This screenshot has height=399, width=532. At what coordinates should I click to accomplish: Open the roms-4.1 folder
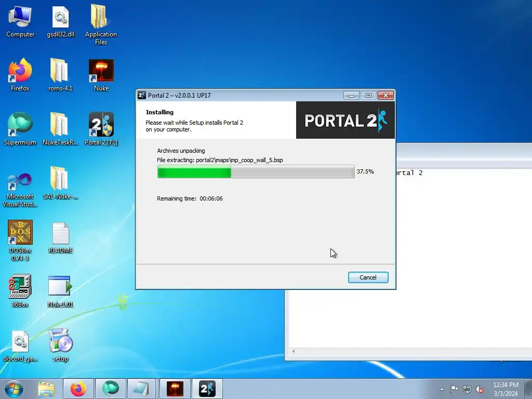click(x=60, y=75)
